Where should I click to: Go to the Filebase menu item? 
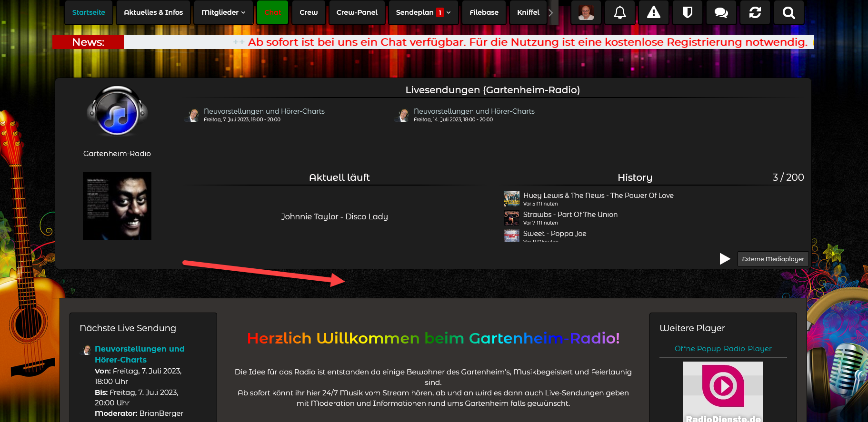coord(484,12)
